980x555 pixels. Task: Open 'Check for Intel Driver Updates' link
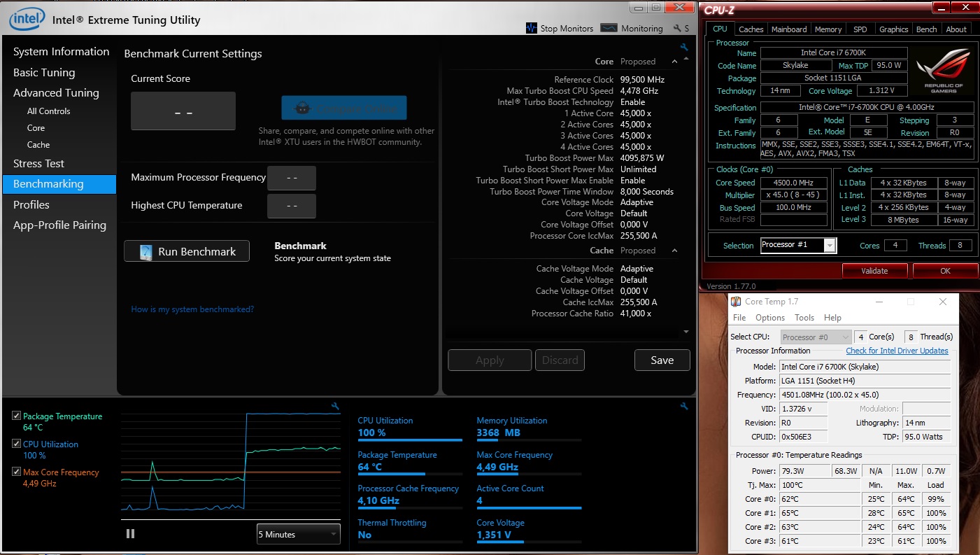click(897, 351)
